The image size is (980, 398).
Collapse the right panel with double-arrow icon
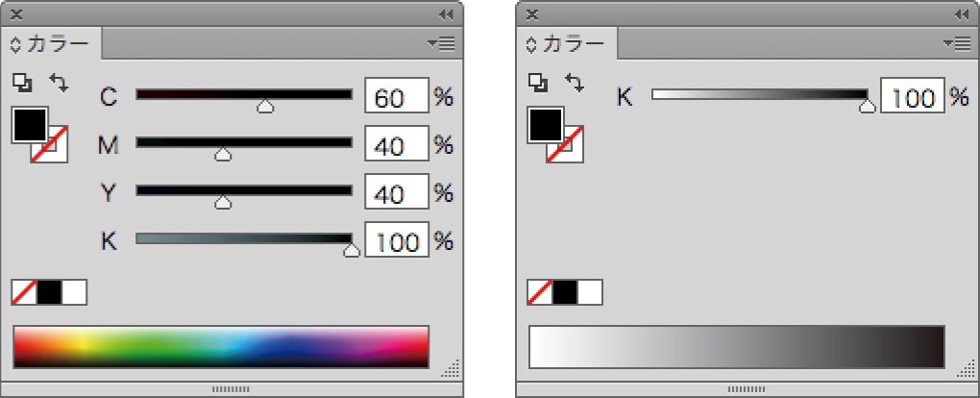point(962,13)
